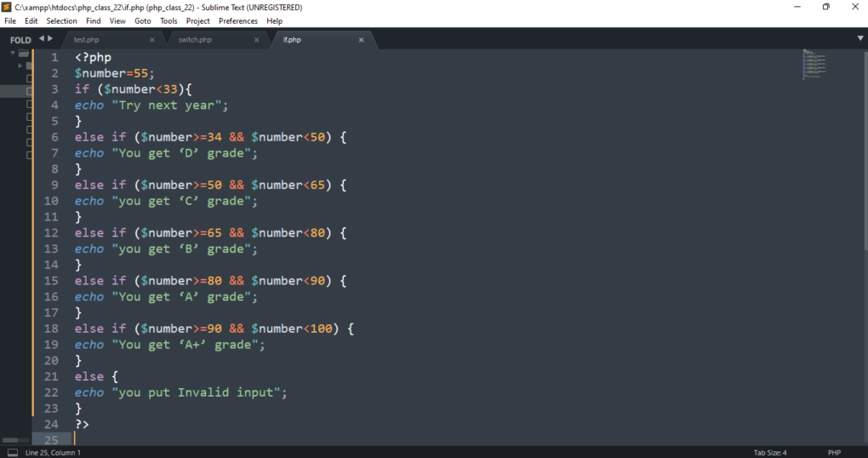Go to the next tab with right arrow
This screenshot has height=458, width=868.
click(x=50, y=38)
